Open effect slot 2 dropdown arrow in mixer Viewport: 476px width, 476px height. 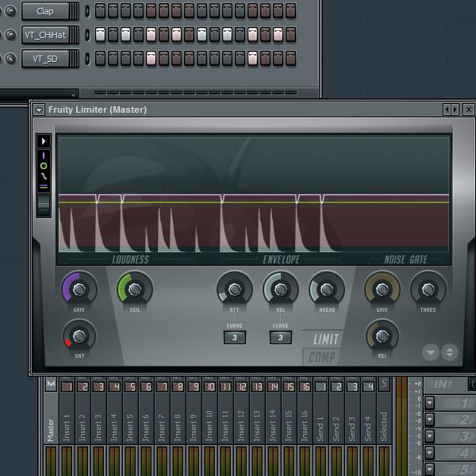tap(429, 420)
